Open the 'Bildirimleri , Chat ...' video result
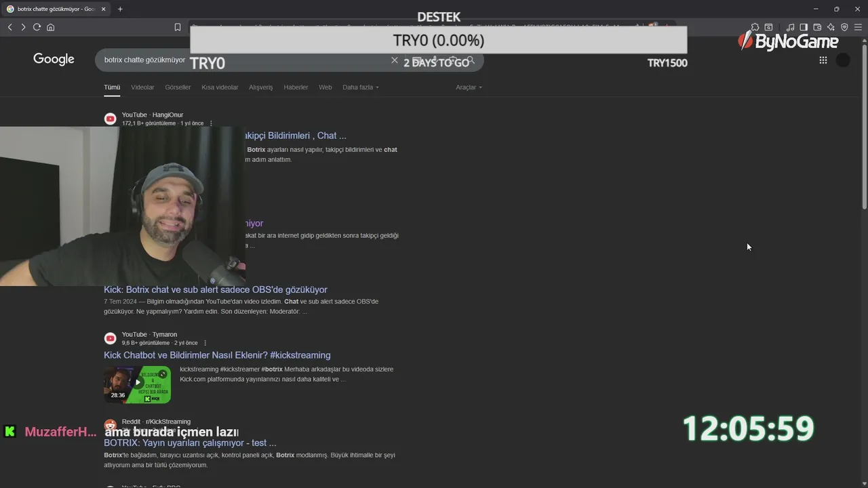This screenshot has width=868, height=488. 295,136
